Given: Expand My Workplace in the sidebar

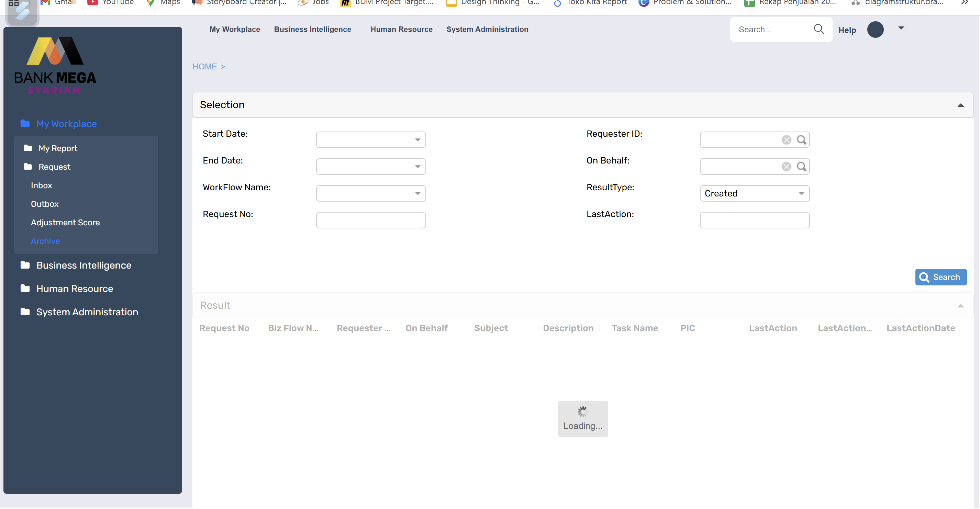Looking at the screenshot, I should coord(67,124).
